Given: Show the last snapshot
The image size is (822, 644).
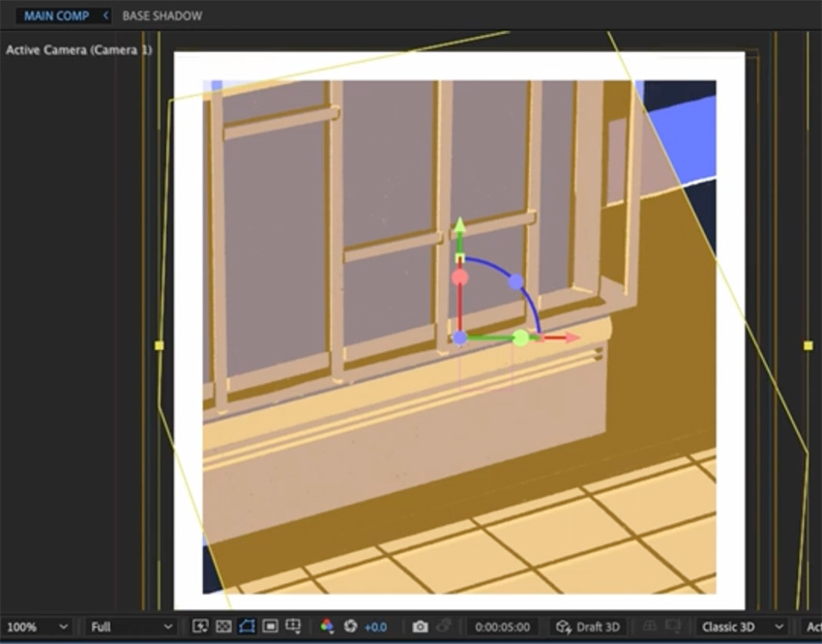Looking at the screenshot, I should [x=443, y=627].
